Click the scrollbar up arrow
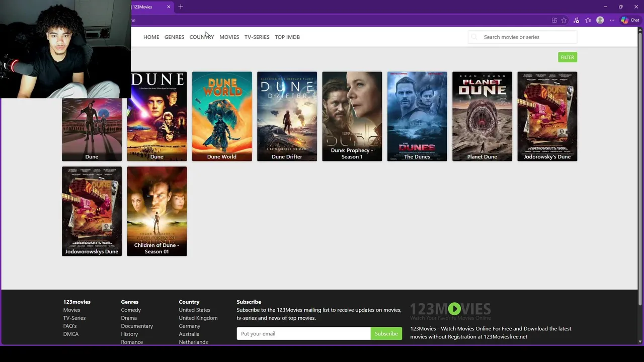 (x=640, y=30)
